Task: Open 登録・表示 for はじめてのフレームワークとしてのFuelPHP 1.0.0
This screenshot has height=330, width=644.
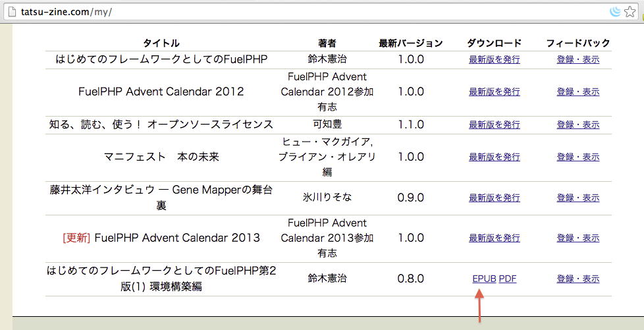Action: click(x=578, y=59)
